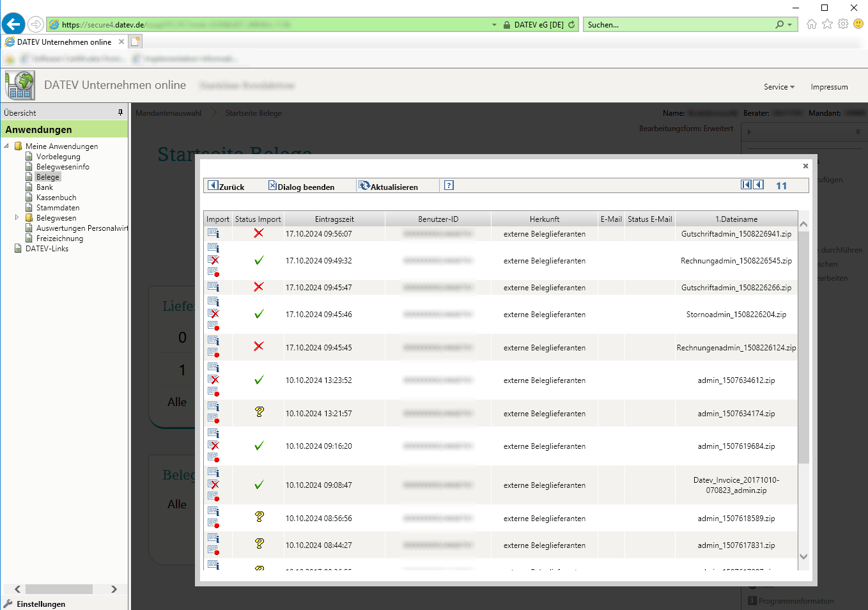Click green checkmark for Datev_Invoice_20171010 entry

(259, 485)
